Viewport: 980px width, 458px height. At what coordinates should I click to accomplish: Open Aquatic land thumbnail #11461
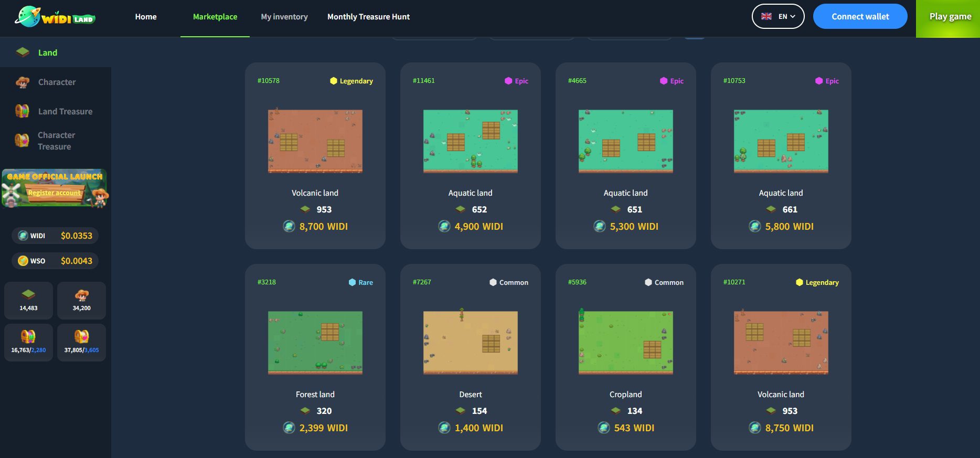[x=471, y=141]
